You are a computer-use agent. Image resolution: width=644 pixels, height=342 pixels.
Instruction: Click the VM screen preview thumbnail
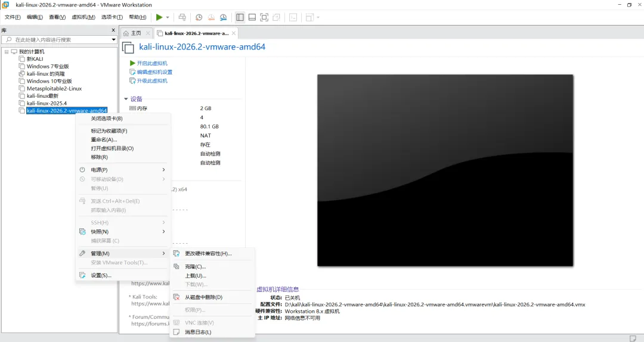pos(445,170)
